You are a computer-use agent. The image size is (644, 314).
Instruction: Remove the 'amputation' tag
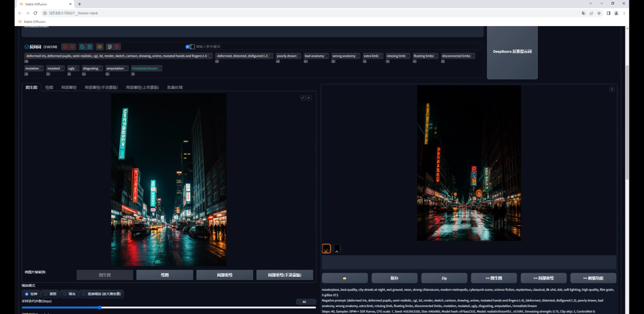click(x=126, y=68)
